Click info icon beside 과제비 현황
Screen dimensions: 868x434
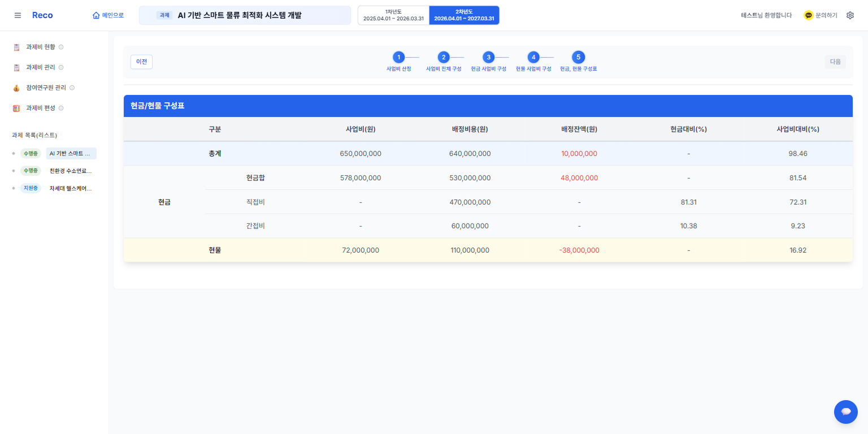pos(61,47)
